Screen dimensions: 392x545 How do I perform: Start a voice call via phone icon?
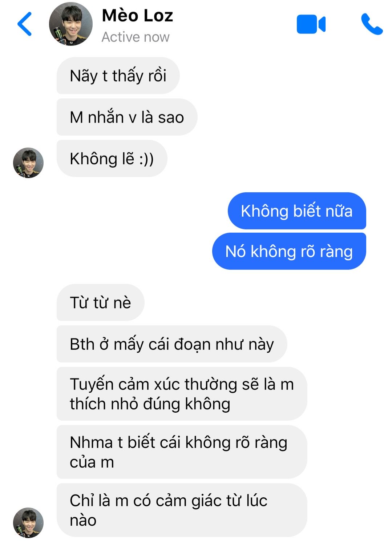pos(372,24)
